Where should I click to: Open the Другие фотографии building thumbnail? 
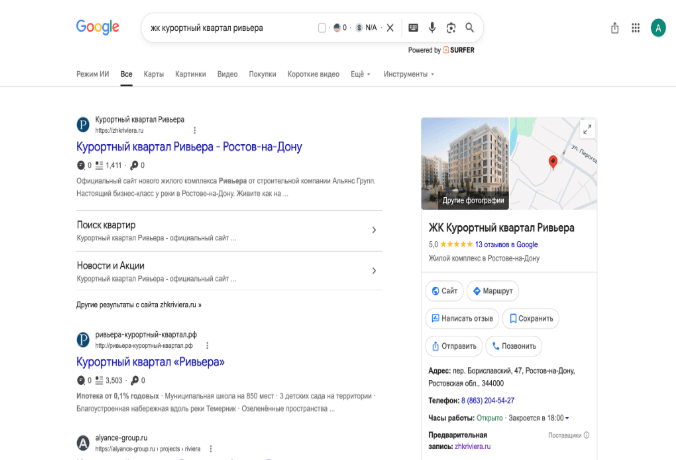tap(465, 163)
